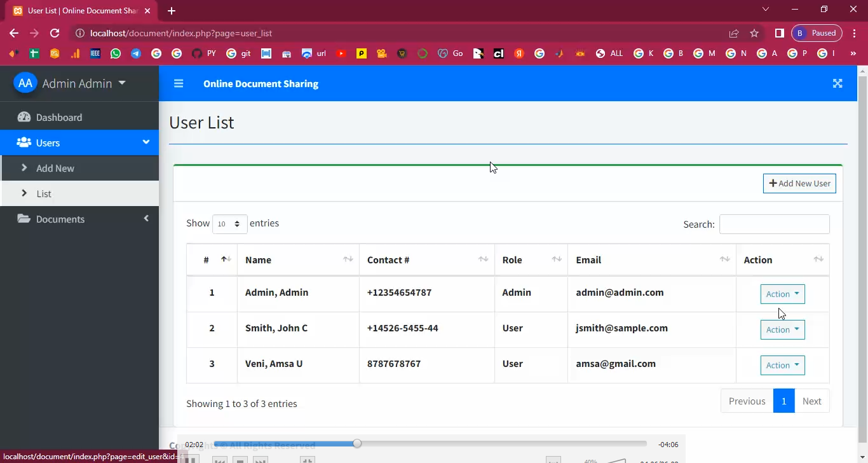Click the fullscreen expand icon in header
The width and height of the screenshot is (868, 463).
pos(837,83)
